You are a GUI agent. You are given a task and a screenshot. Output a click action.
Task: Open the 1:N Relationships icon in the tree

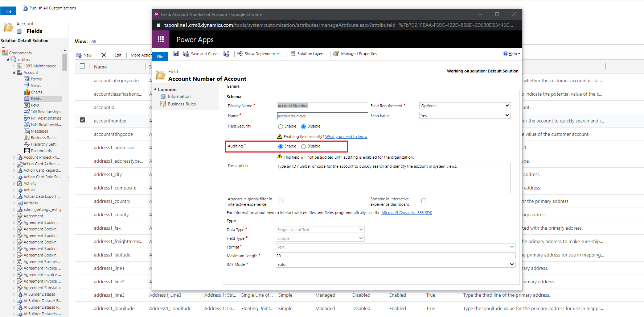pos(27,112)
